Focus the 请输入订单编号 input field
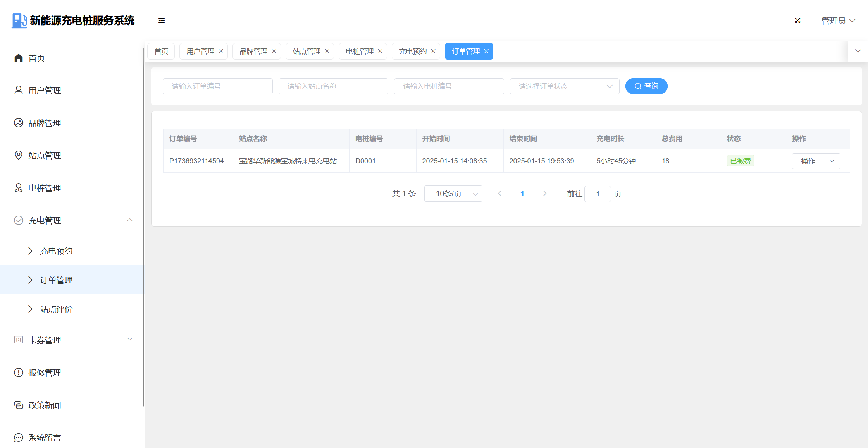This screenshot has height=448, width=868. [x=217, y=86]
